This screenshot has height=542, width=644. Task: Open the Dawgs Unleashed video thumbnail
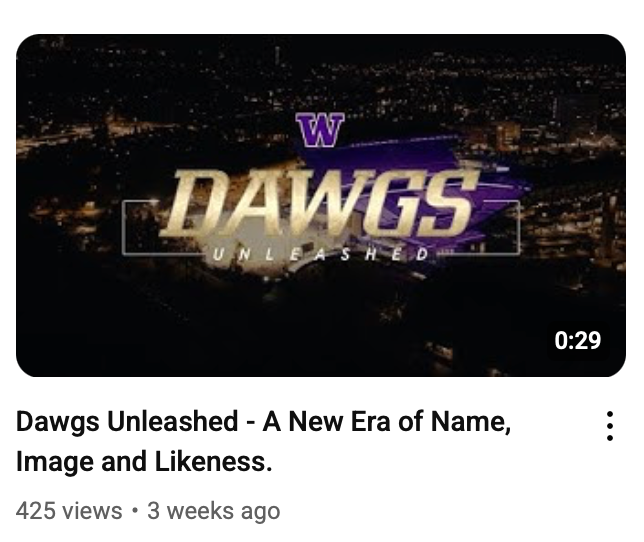[321, 205]
